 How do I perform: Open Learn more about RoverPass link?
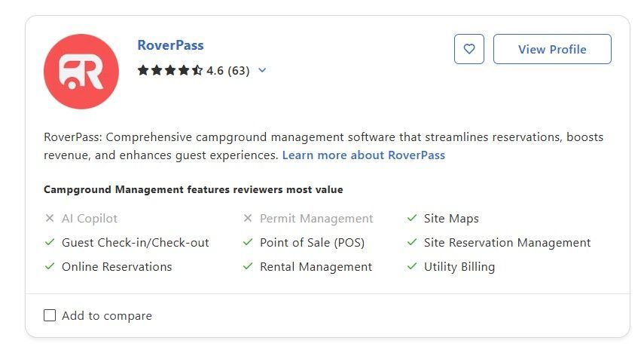coord(364,155)
